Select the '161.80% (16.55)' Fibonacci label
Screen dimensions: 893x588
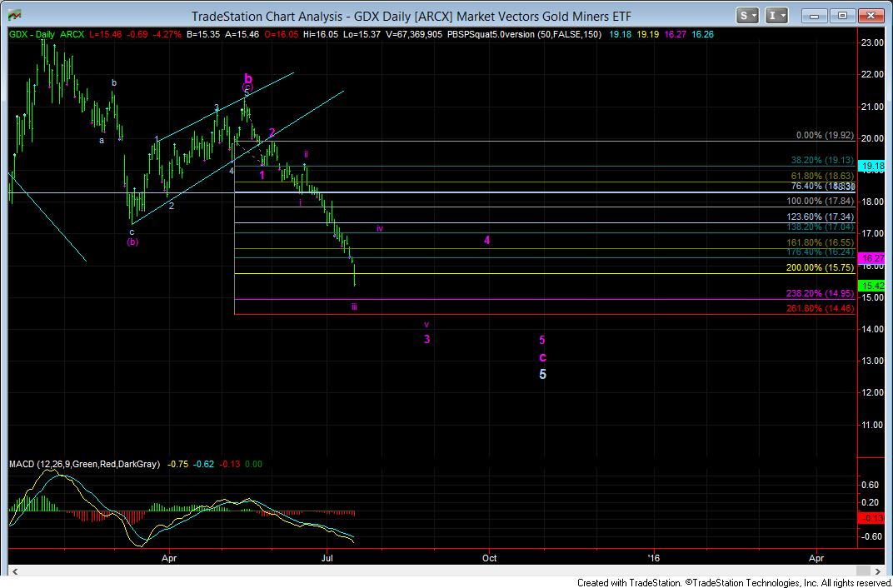820,242
